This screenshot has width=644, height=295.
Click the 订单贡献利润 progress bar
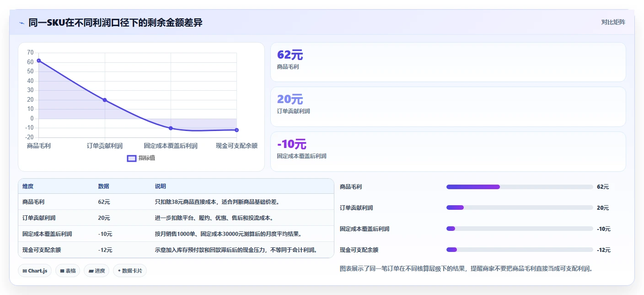[520, 208]
